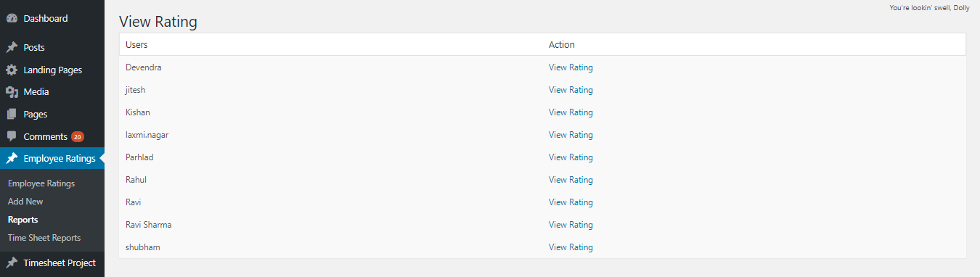The image size is (980, 277).
Task: Open the Employee Ratings submenu entry
Action: (x=41, y=183)
